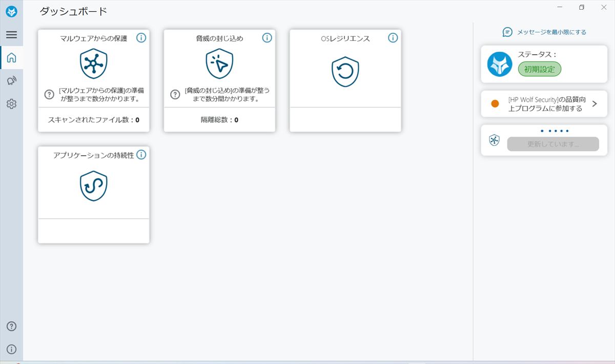Open the alerts notification sidebar icon

tap(11, 81)
